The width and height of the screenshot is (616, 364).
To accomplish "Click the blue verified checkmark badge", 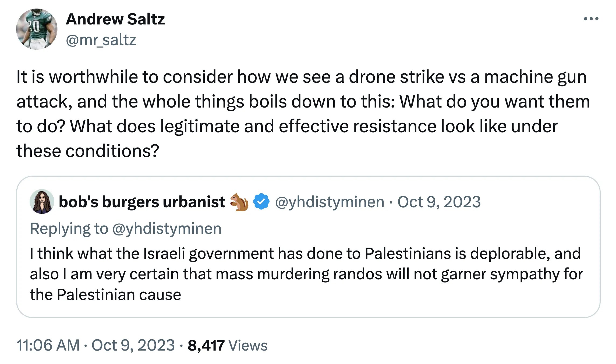I will [261, 202].
